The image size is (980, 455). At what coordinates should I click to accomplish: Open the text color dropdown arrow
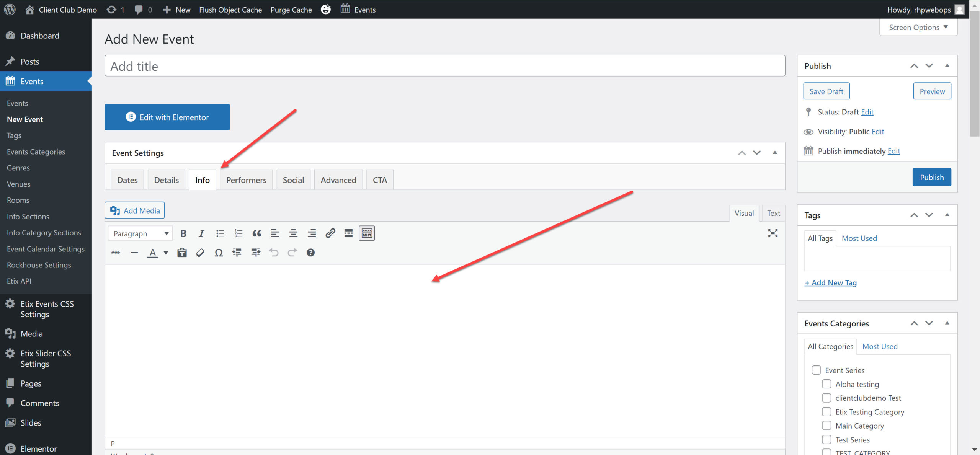click(x=166, y=253)
